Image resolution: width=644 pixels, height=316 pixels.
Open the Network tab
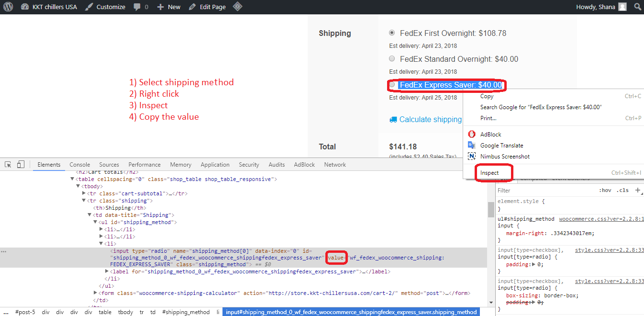335,164
